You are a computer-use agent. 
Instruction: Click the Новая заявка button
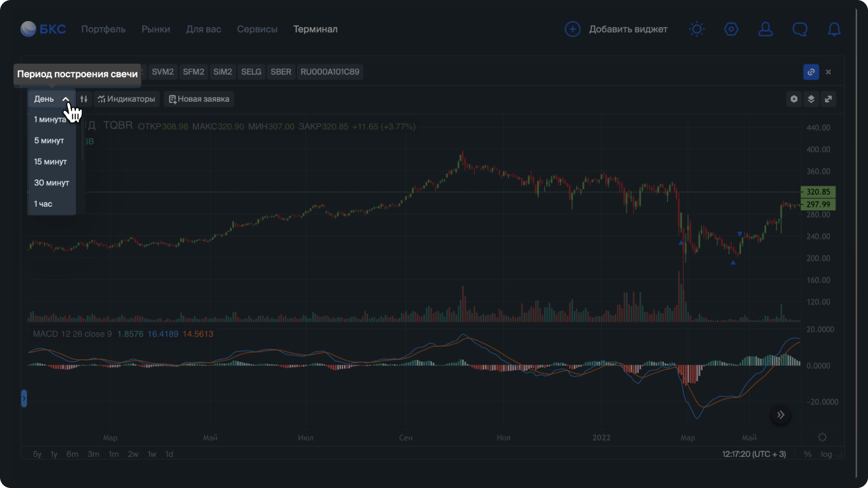pyautogui.click(x=199, y=99)
